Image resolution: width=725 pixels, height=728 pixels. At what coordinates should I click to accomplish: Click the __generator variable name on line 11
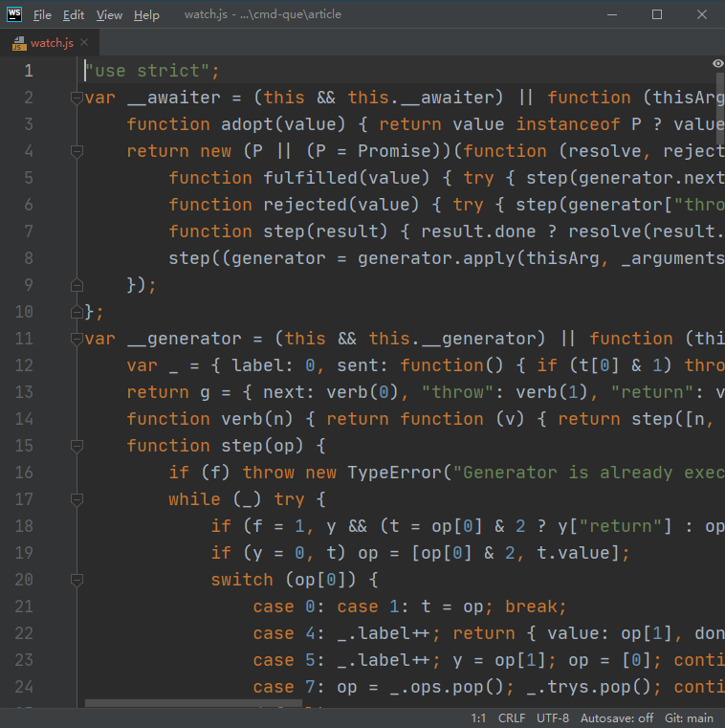pos(185,339)
